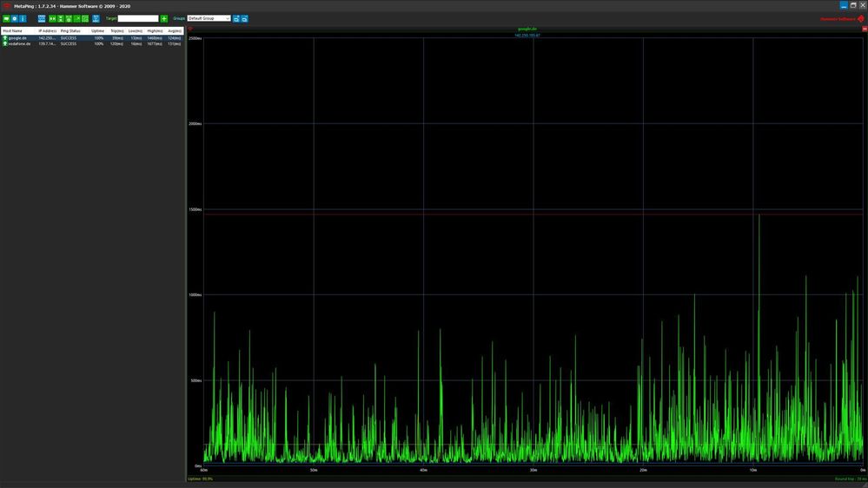The image size is (868, 488).
Task: Click the Uptime column header
Action: point(97,30)
